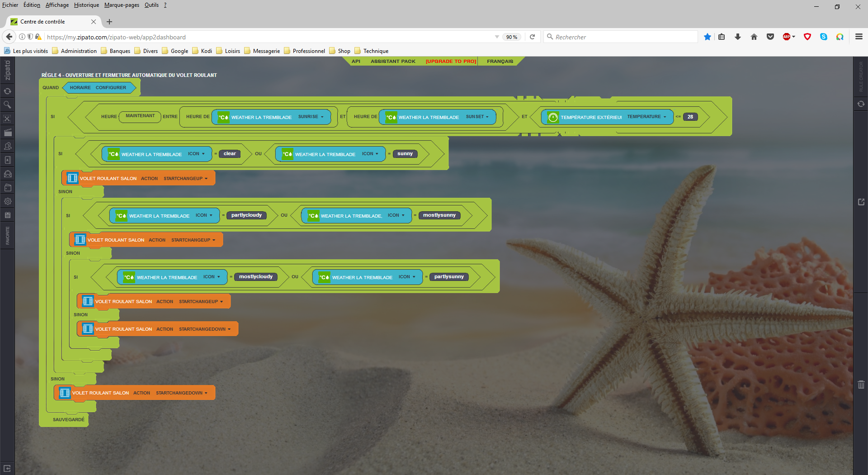Click the clapperboard scenes icon in sidebar
868x475 pixels.
(8, 133)
